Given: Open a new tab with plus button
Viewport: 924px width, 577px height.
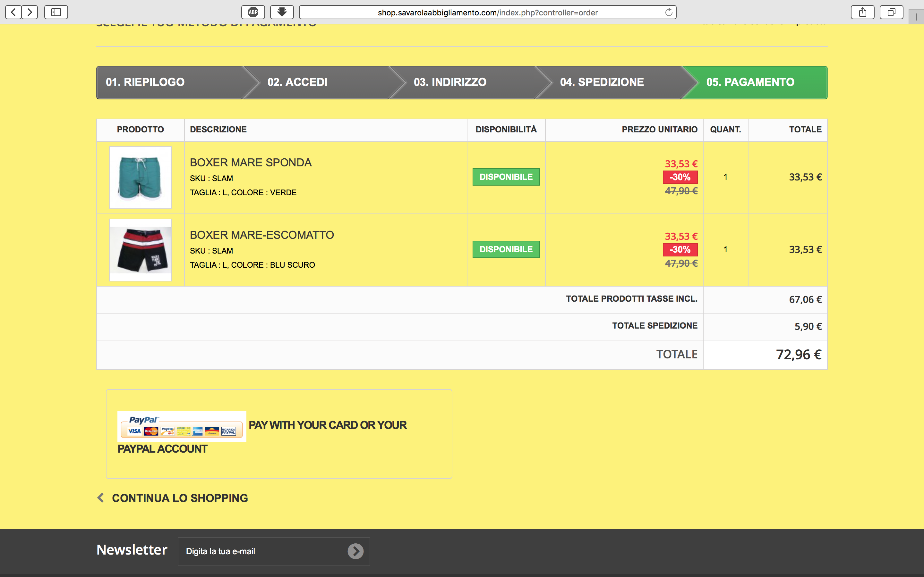Looking at the screenshot, I should pyautogui.click(x=916, y=17).
